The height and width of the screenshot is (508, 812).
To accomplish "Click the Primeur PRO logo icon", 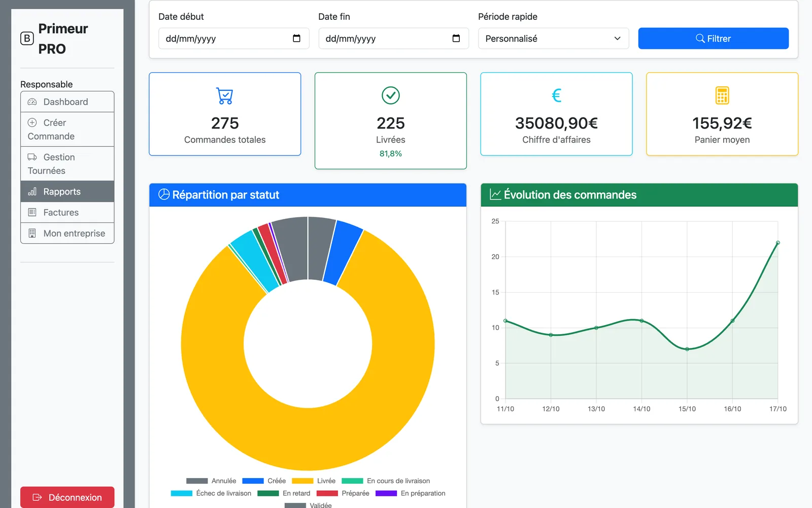I will [27, 39].
